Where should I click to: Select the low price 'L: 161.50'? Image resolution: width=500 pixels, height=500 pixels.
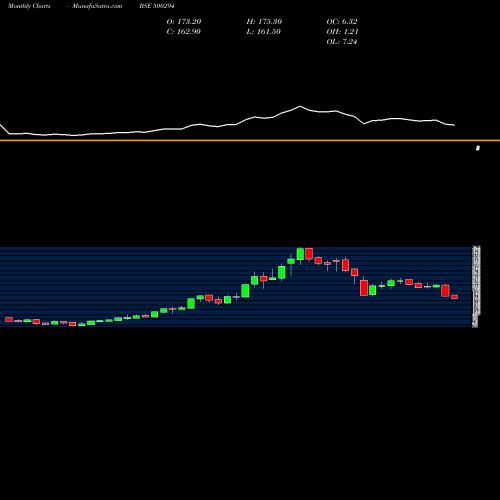[263, 31]
